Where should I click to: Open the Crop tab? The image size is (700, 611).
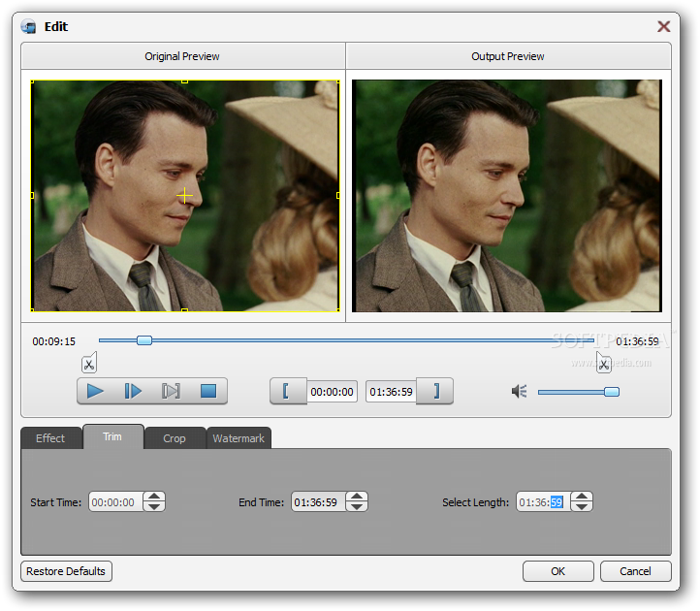click(175, 438)
